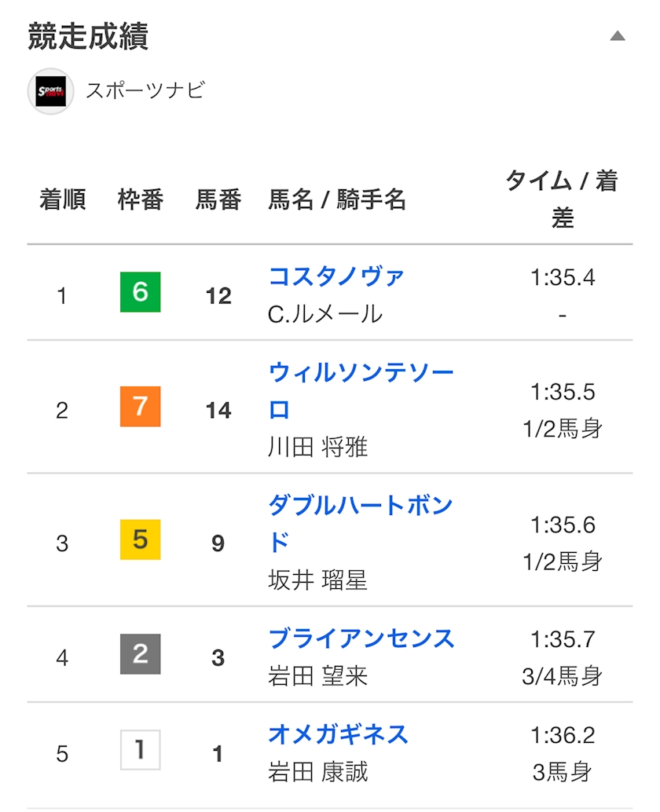660x812 pixels.
Task: Open horse オメガギネス page
Action: pyautogui.click(x=338, y=734)
